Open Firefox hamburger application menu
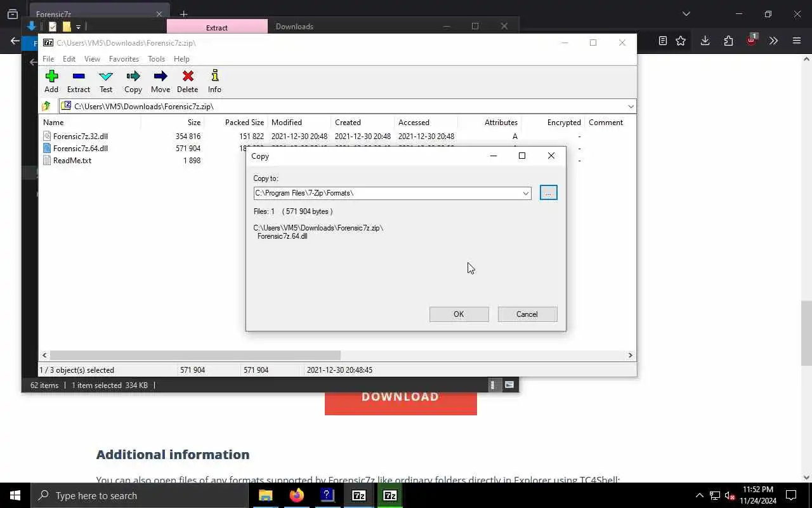The image size is (812, 508). click(x=797, y=41)
